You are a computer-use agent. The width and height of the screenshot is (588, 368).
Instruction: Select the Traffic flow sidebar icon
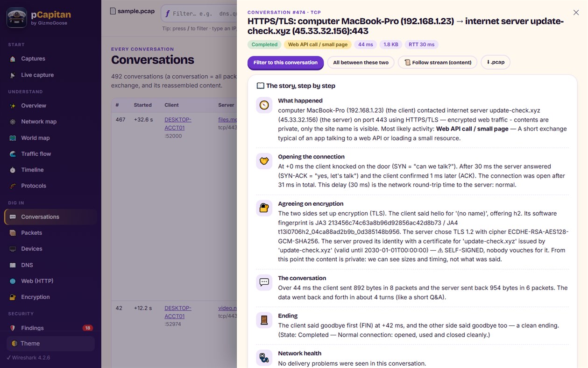click(13, 154)
